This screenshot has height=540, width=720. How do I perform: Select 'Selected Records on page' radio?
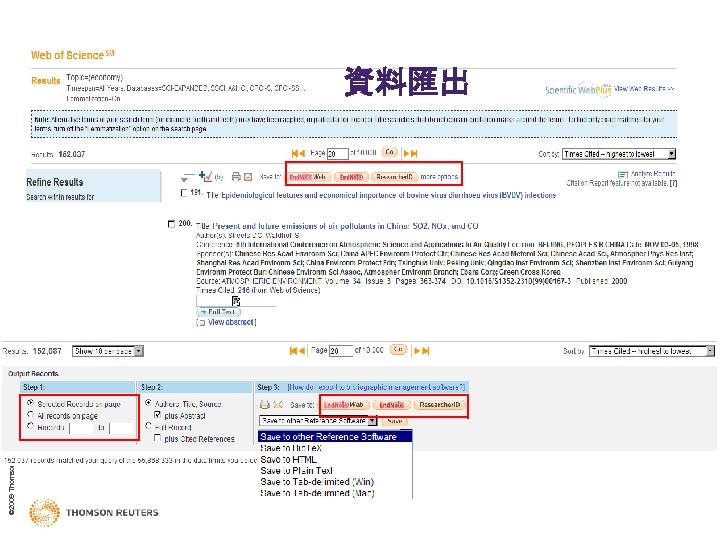30,403
